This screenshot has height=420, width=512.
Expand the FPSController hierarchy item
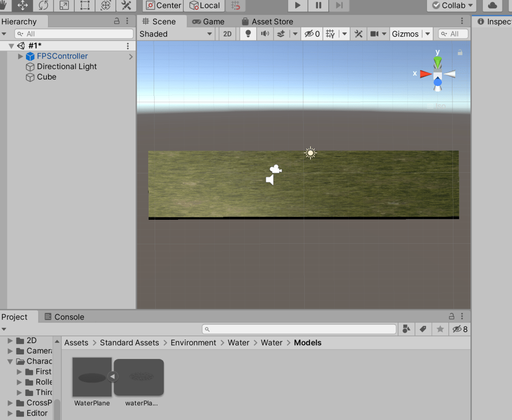21,57
